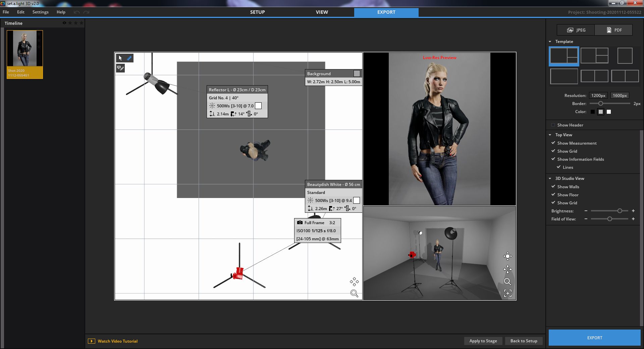Image resolution: width=644 pixels, height=349 pixels.
Task: Click the 3D view focus frame icon
Action: pyautogui.click(x=507, y=293)
